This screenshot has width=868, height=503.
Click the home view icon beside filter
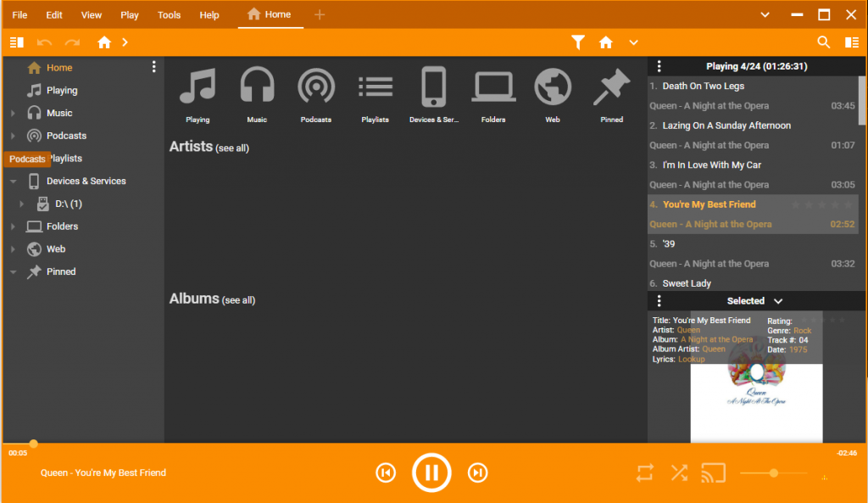point(605,42)
